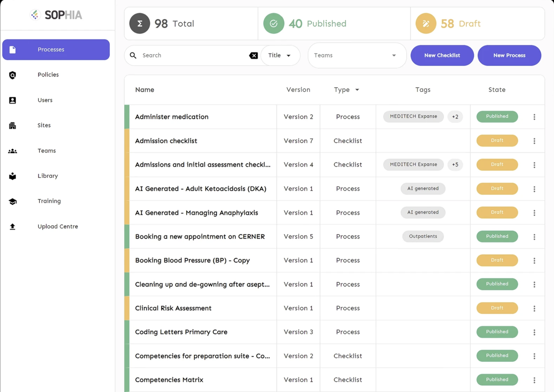Clear search using the backspace icon
Viewport: 554px width, 392px height.
click(253, 55)
